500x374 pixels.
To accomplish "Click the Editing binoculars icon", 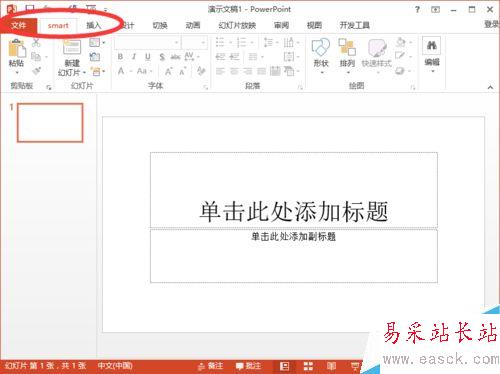I will pos(431,45).
